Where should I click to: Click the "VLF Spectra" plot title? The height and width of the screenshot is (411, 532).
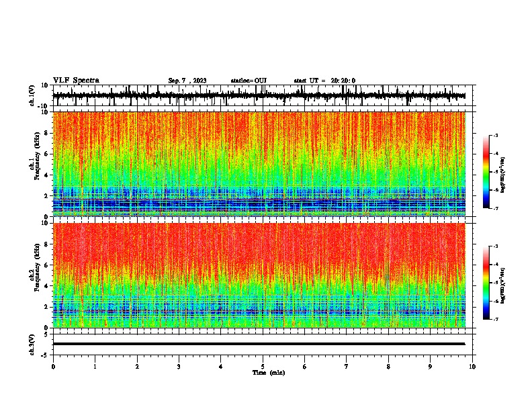tap(76, 81)
